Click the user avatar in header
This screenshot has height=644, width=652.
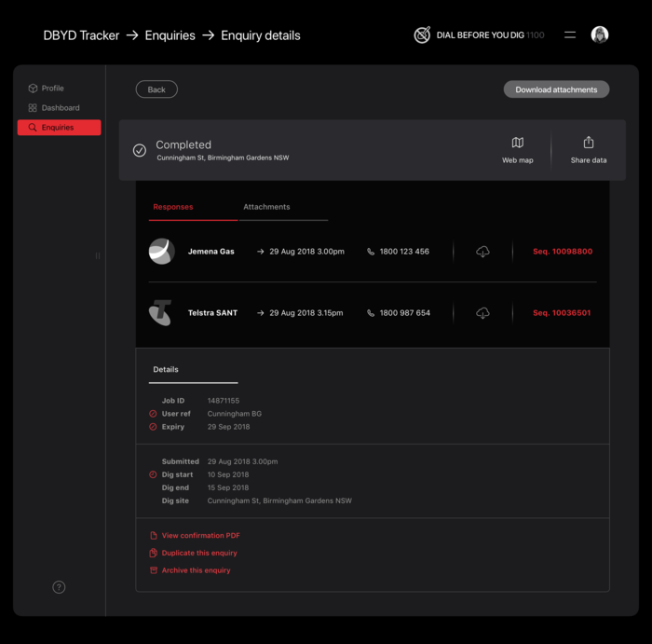tap(600, 35)
